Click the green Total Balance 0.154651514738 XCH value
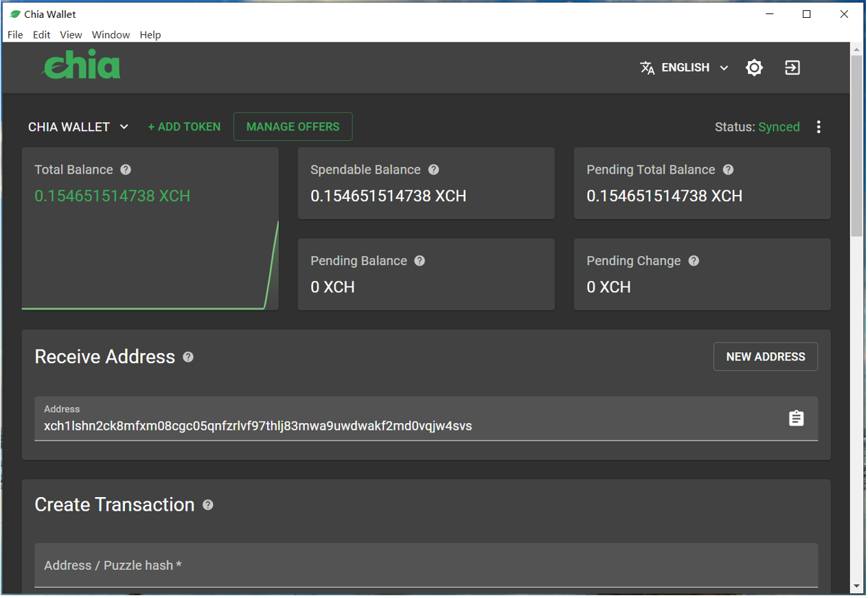 pyautogui.click(x=113, y=196)
